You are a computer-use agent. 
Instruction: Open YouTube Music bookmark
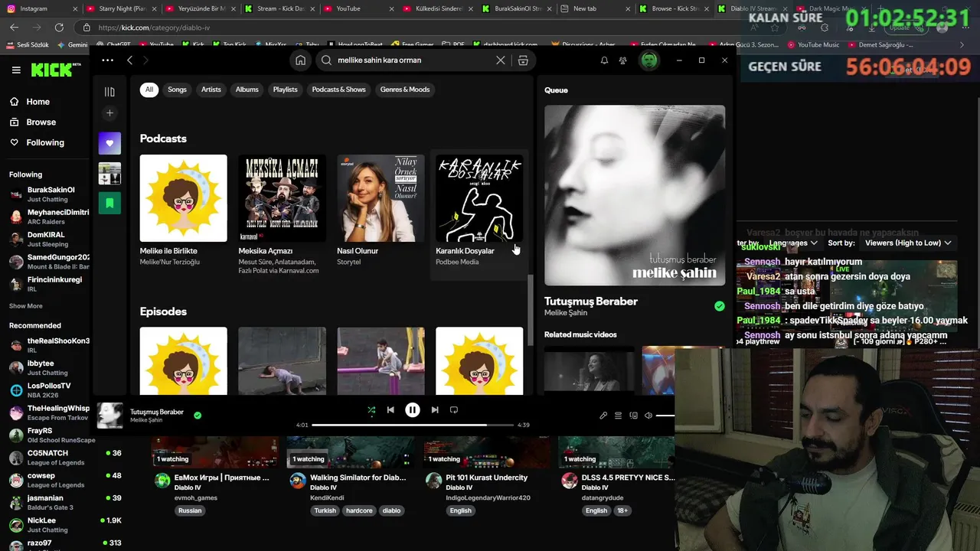coord(813,44)
